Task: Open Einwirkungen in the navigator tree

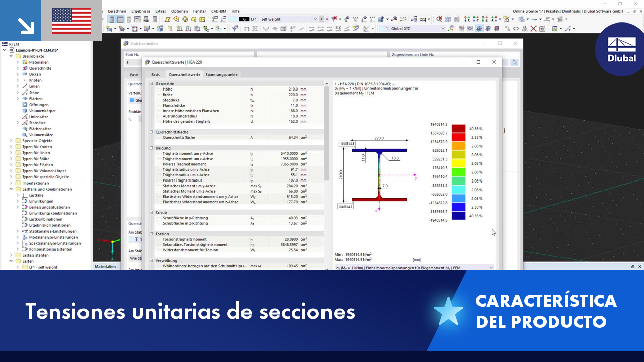Action: [x=41, y=201]
